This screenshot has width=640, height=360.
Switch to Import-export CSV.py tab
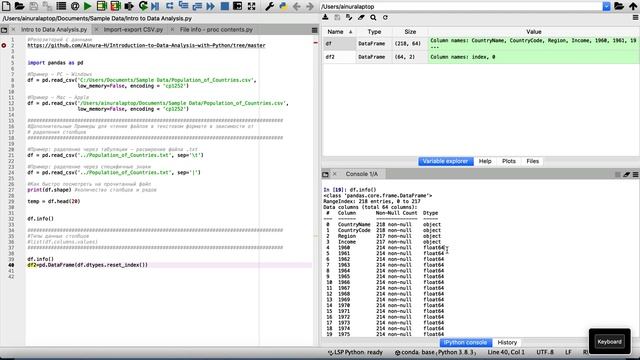tap(133, 30)
